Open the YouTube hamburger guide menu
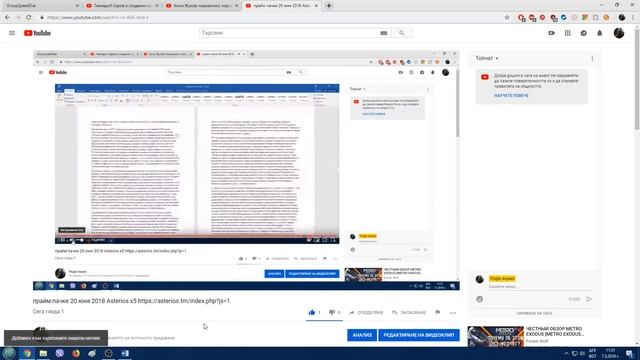 click(12, 33)
